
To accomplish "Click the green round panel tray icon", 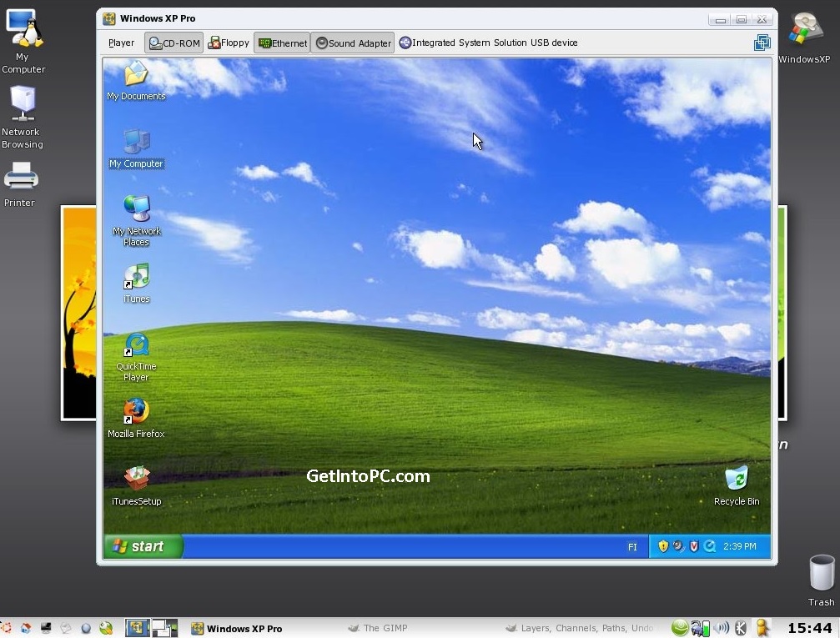I will pos(680,628).
